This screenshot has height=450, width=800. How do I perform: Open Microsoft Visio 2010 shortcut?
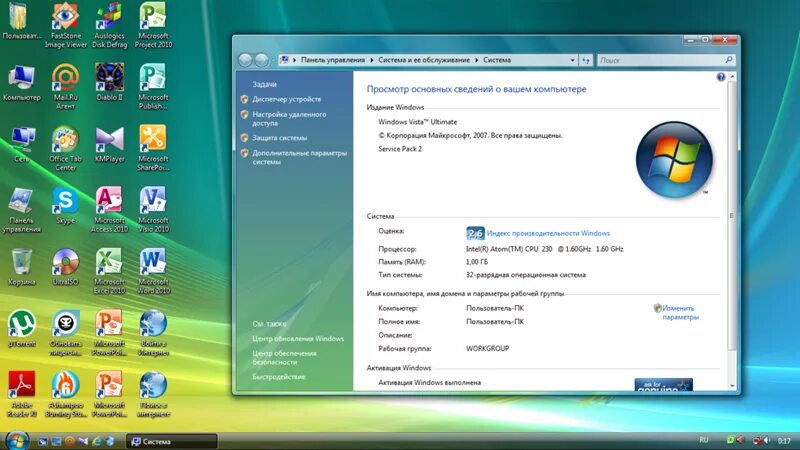coord(153,210)
